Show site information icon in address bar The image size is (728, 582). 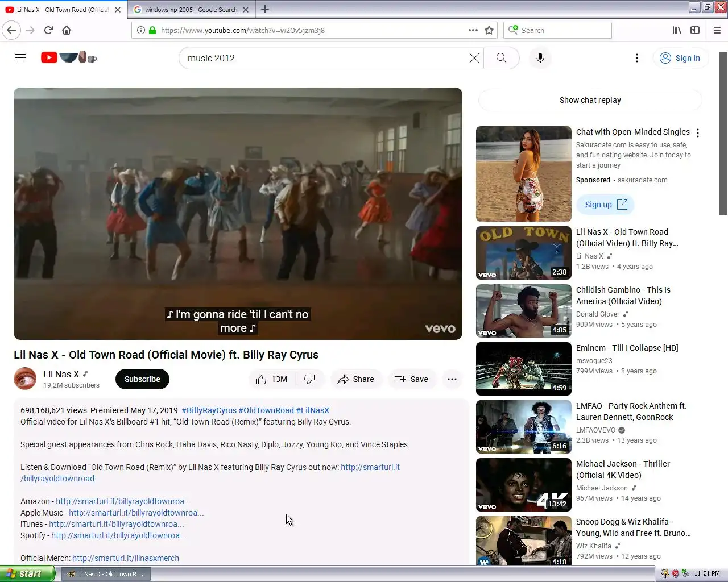[x=141, y=30]
